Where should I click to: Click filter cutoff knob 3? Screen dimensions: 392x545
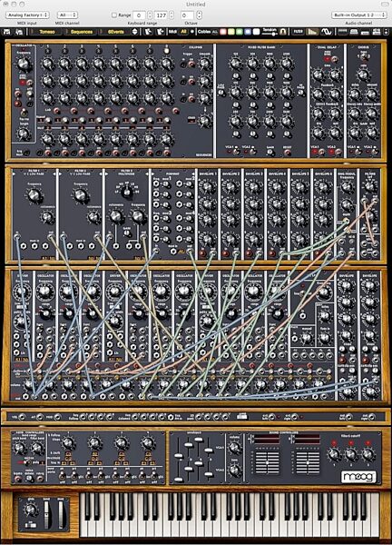tap(368, 454)
